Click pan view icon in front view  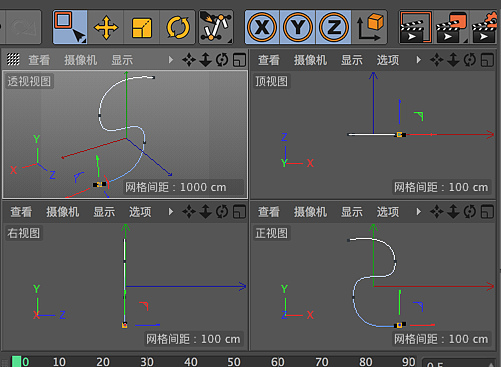437,212
